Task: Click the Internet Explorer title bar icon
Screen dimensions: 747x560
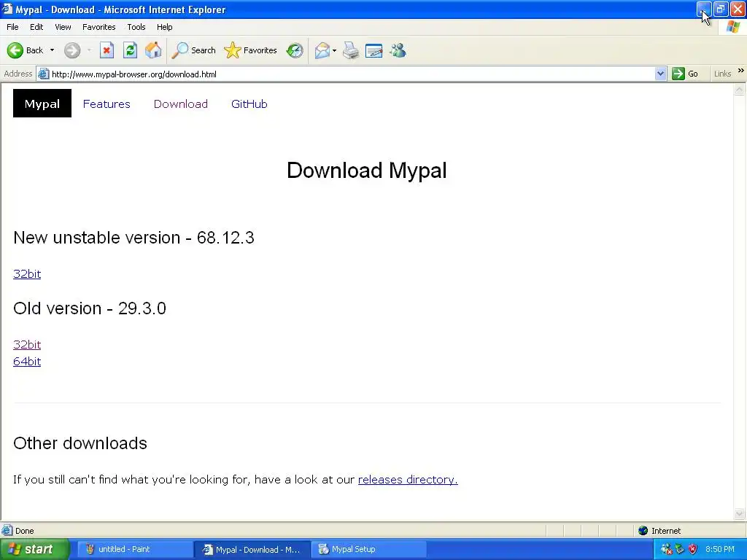Action: pos(7,9)
